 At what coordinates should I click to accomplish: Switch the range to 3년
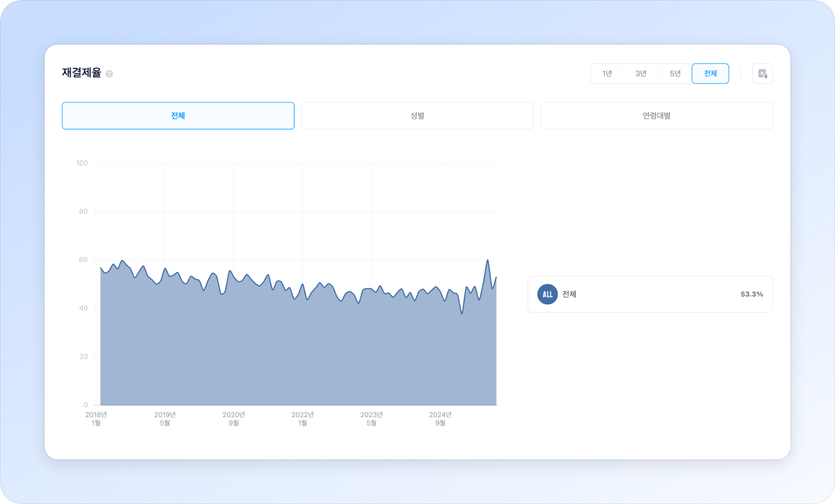641,73
